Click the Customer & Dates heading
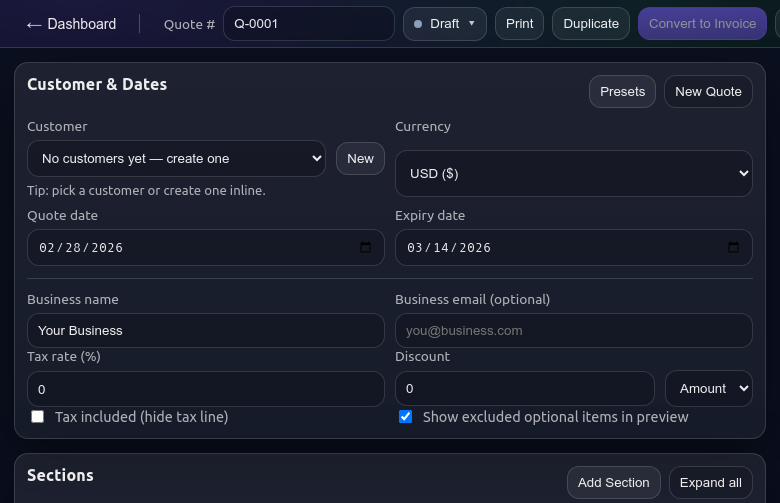 [97, 85]
